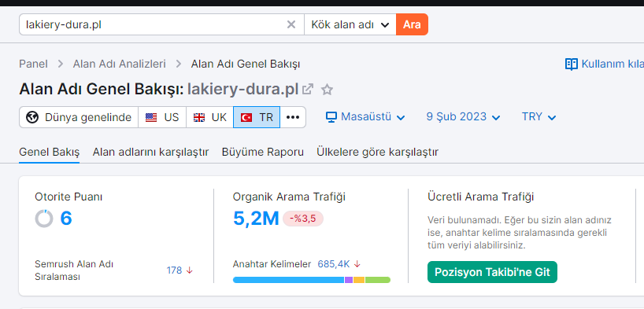Star lakiery-dura.pl as a favorite

pos(327,90)
